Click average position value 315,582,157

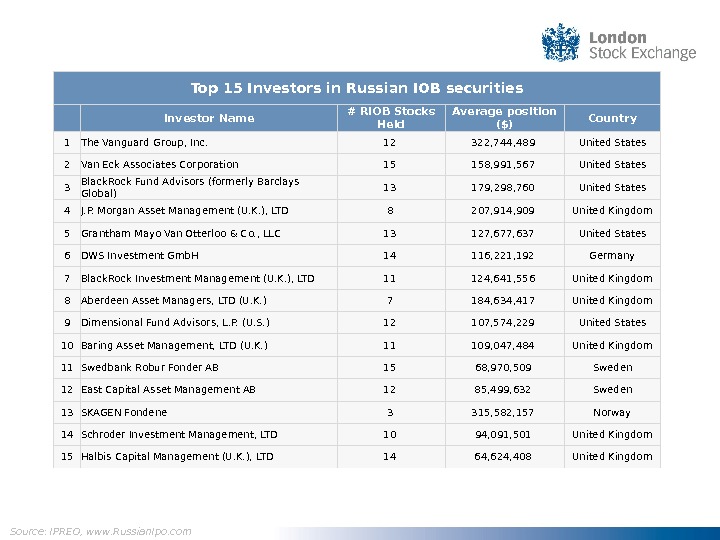[503, 412]
